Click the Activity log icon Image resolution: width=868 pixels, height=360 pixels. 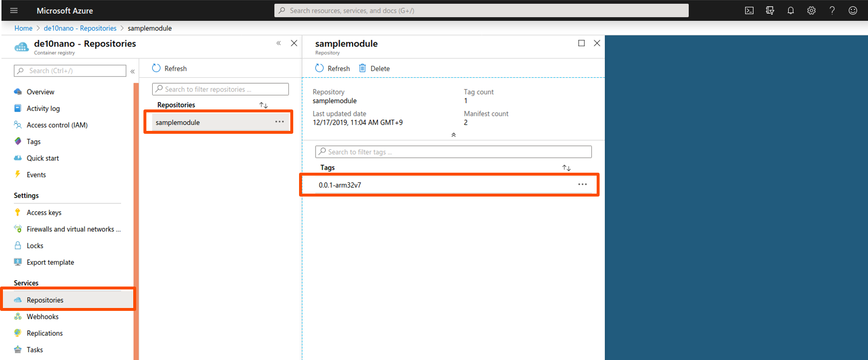18,108
